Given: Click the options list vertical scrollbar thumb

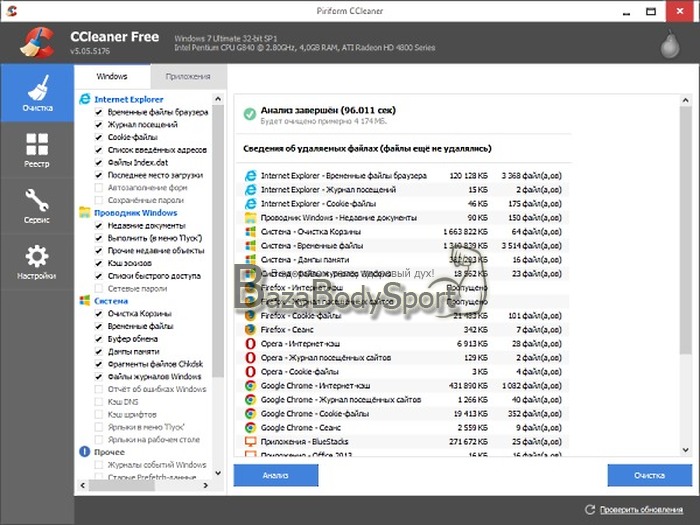Looking at the screenshot, I should click(217, 241).
